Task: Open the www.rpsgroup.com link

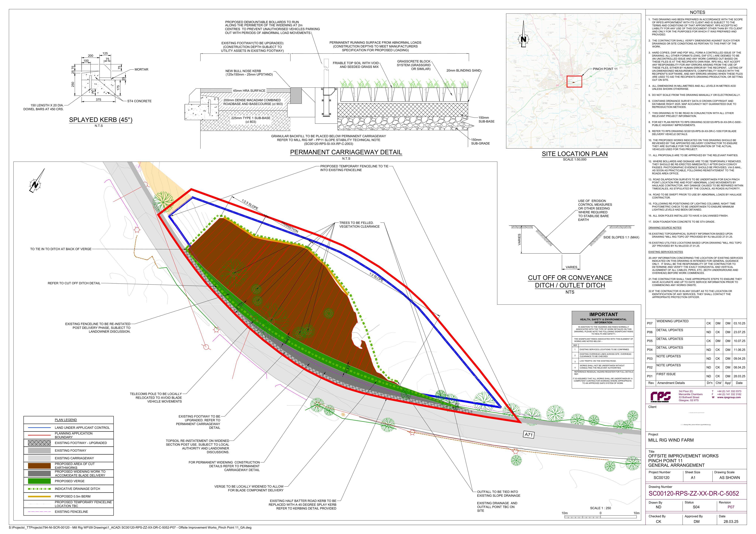Action: tap(729, 397)
